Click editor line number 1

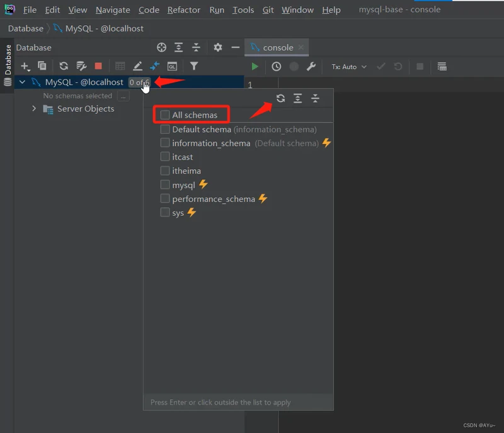tap(250, 85)
